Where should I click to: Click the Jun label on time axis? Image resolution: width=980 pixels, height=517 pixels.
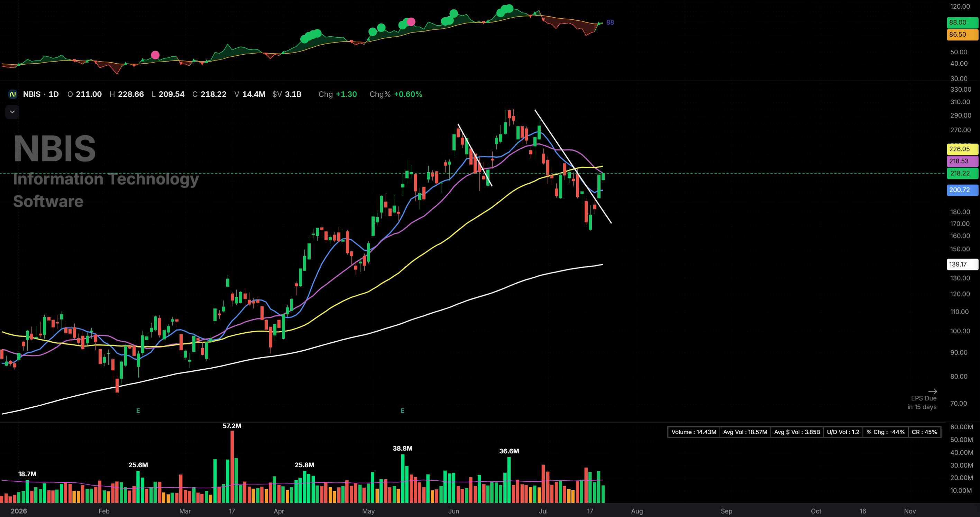(x=454, y=511)
